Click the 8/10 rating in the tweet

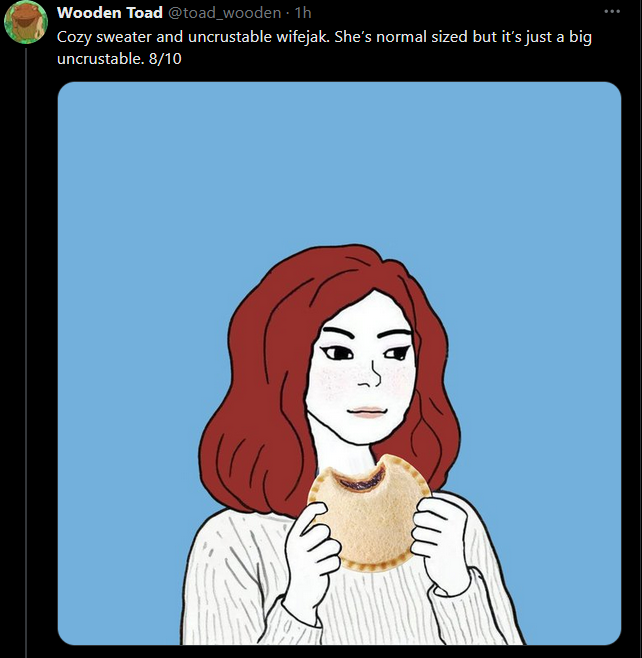165,58
